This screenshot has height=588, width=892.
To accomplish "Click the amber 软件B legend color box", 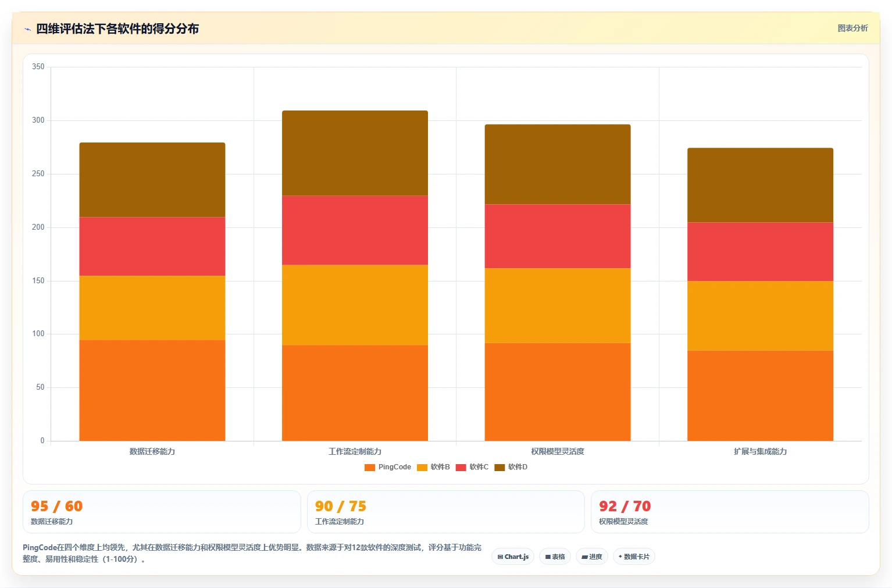I will click(422, 467).
